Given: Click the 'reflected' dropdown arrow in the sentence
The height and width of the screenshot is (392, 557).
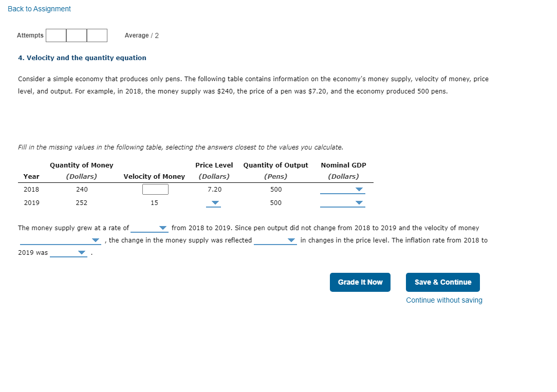Looking at the screenshot, I should click(291, 240).
